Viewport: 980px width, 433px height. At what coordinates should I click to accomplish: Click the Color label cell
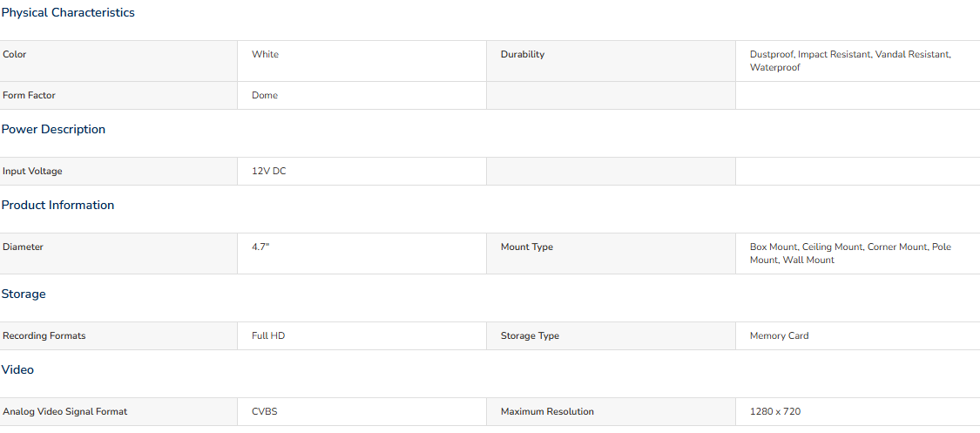(x=118, y=61)
